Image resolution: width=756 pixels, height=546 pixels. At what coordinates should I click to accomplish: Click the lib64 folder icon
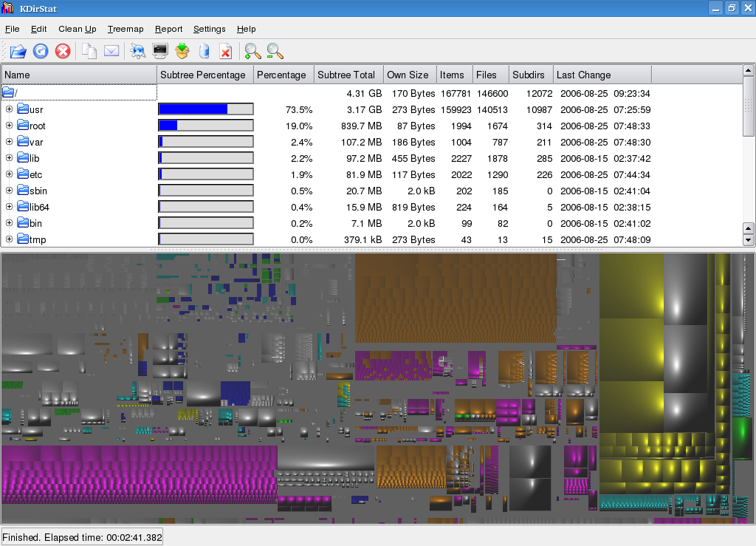tap(23, 206)
